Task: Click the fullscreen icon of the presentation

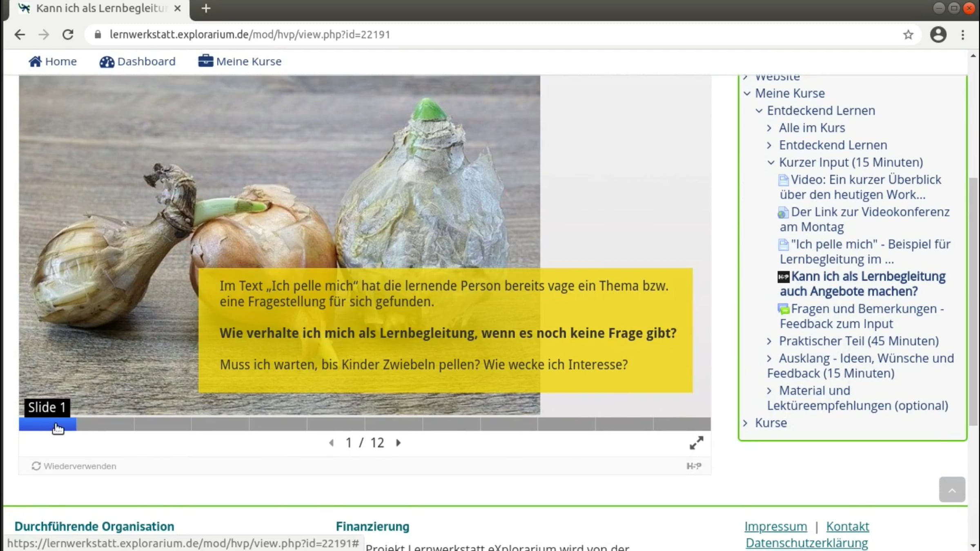Action: (696, 443)
